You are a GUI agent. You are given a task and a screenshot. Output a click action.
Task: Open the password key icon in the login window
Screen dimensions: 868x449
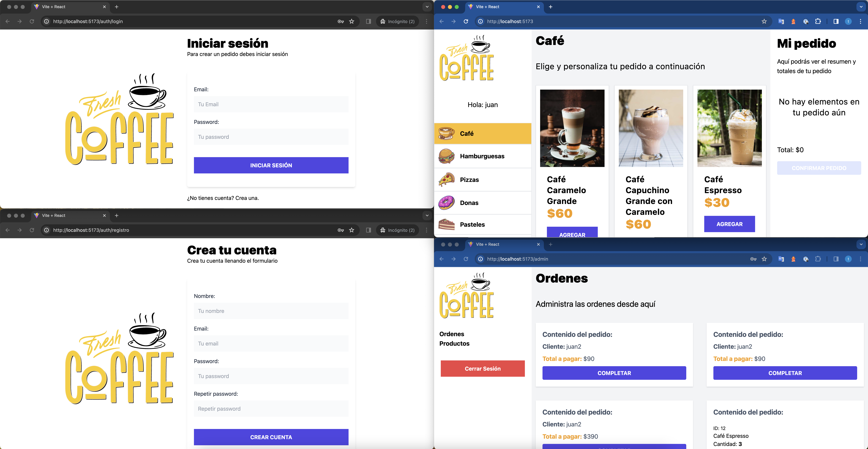click(x=341, y=21)
